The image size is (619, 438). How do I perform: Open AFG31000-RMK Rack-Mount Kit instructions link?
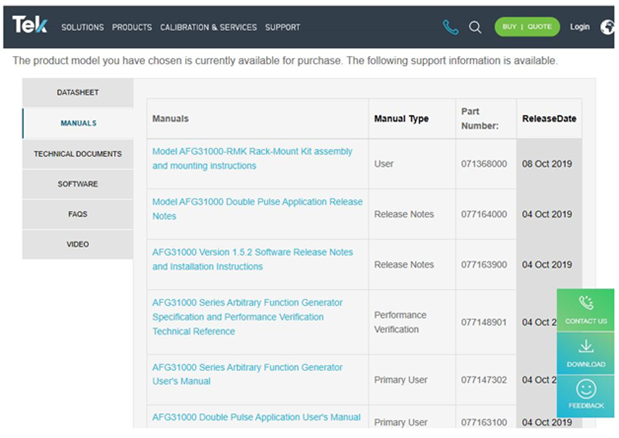(252, 158)
